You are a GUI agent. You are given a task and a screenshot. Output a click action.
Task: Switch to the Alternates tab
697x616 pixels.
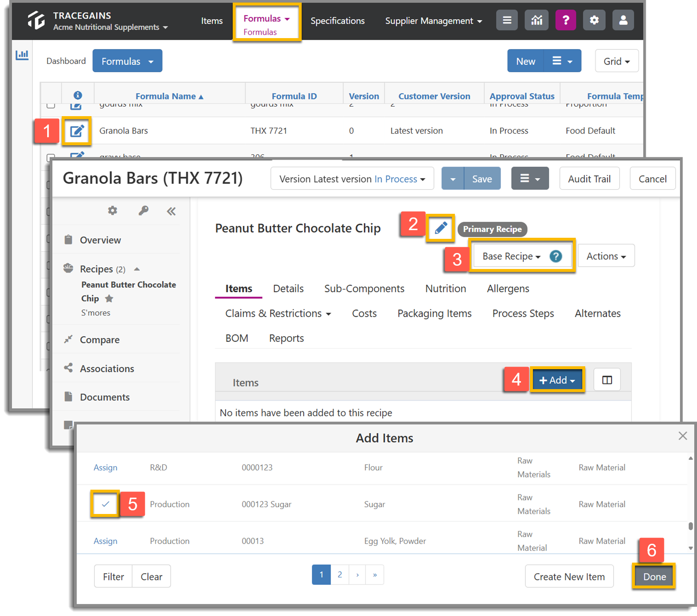(x=598, y=313)
